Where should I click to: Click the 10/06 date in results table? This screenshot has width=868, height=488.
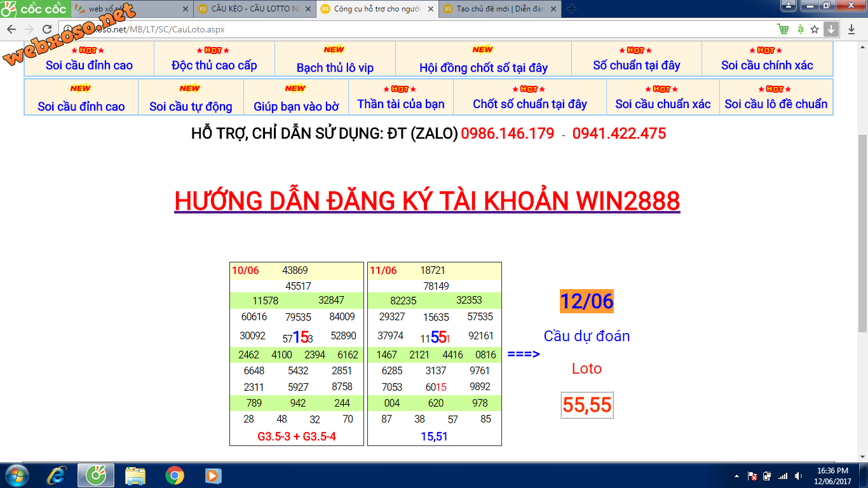pyautogui.click(x=245, y=270)
